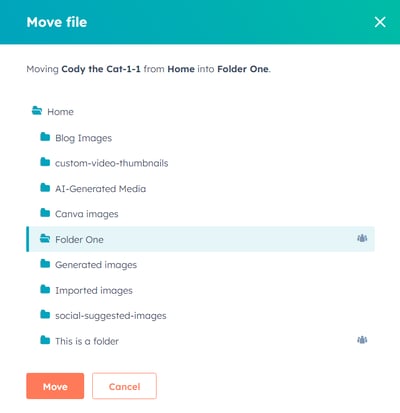Click the Home open-folder icon
400x413 pixels.
pyautogui.click(x=37, y=111)
